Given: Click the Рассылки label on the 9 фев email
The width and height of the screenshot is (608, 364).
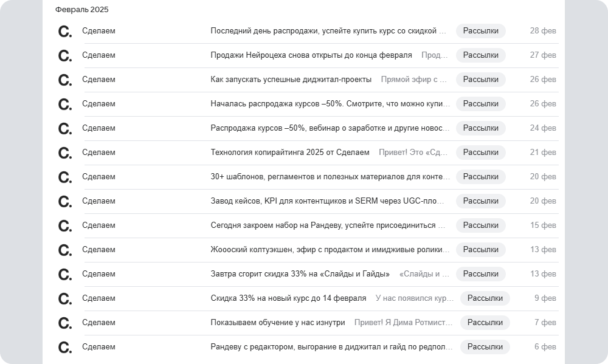Looking at the screenshot, I should pyautogui.click(x=484, y=298).
